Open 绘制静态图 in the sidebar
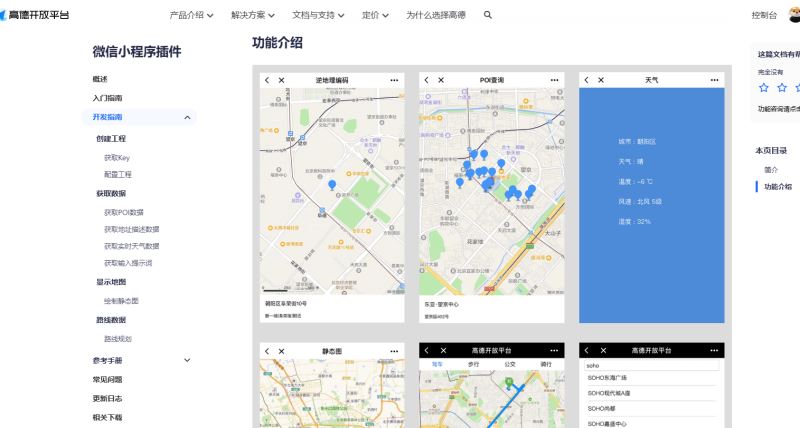The height and width of the screenshot is (428, 800). 121,301
